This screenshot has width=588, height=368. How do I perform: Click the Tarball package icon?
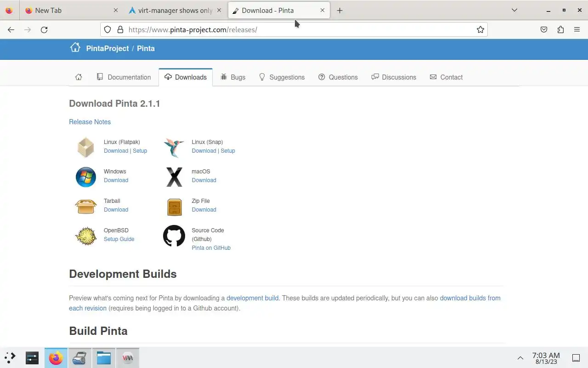click(86, 207)
